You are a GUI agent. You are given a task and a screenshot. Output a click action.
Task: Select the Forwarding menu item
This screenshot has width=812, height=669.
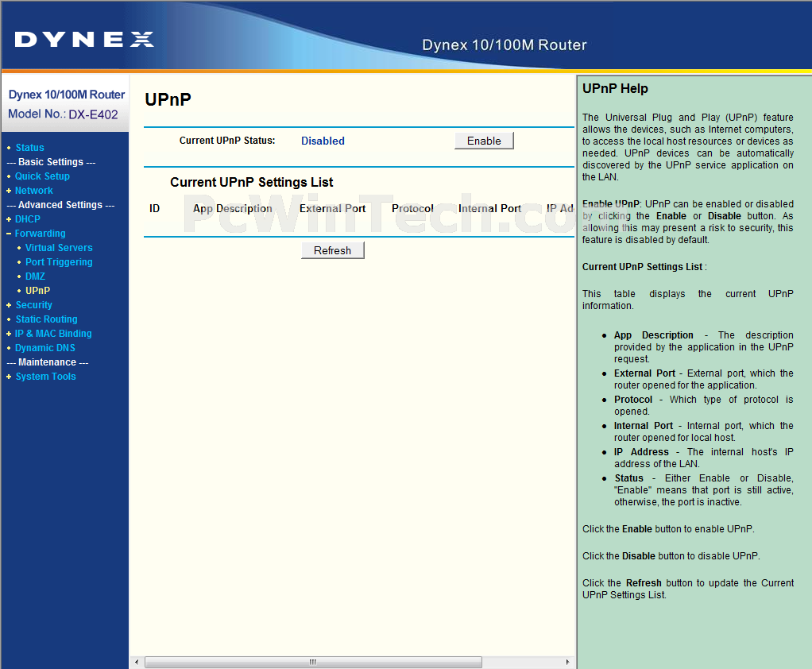(x=40, y=234)
